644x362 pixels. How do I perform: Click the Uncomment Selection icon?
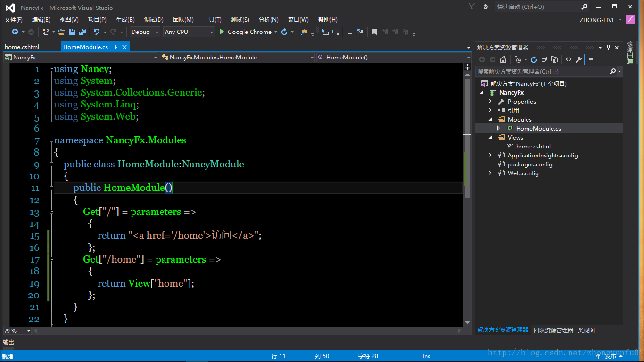click(x=360, y=32)
